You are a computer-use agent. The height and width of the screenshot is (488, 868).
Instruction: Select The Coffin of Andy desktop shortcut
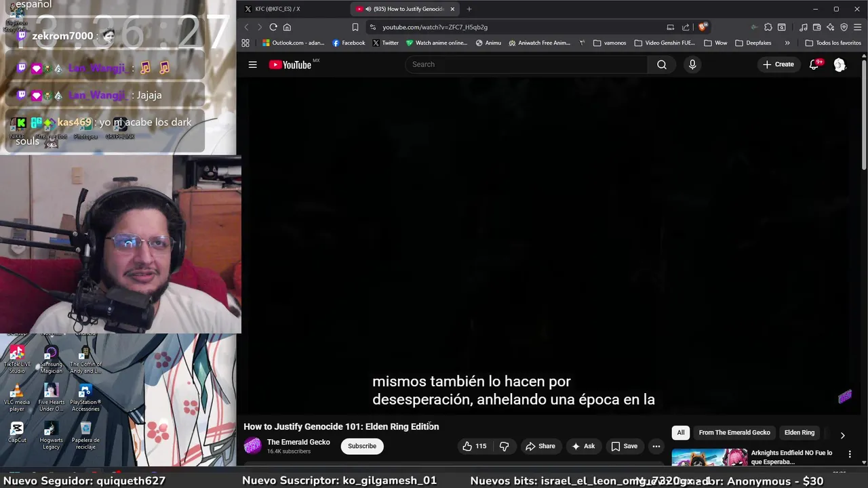point(85,359)
